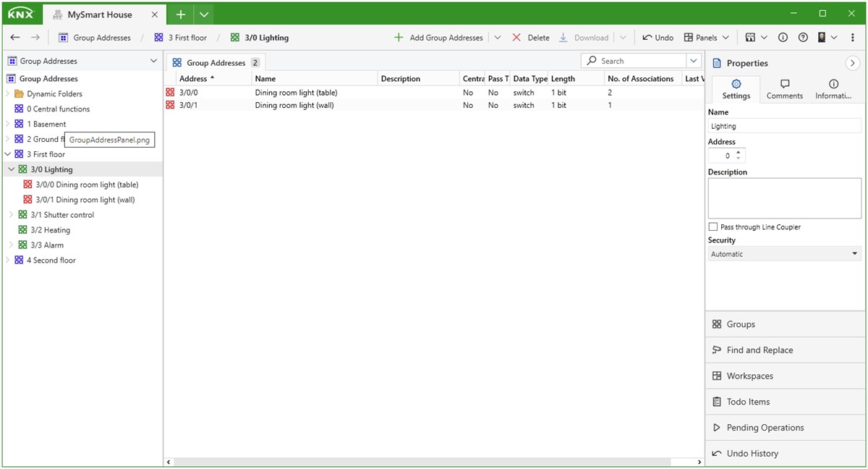Viewport: 868px width, 469px height.
Task: Click the Delete button
Action: point(531,38)
